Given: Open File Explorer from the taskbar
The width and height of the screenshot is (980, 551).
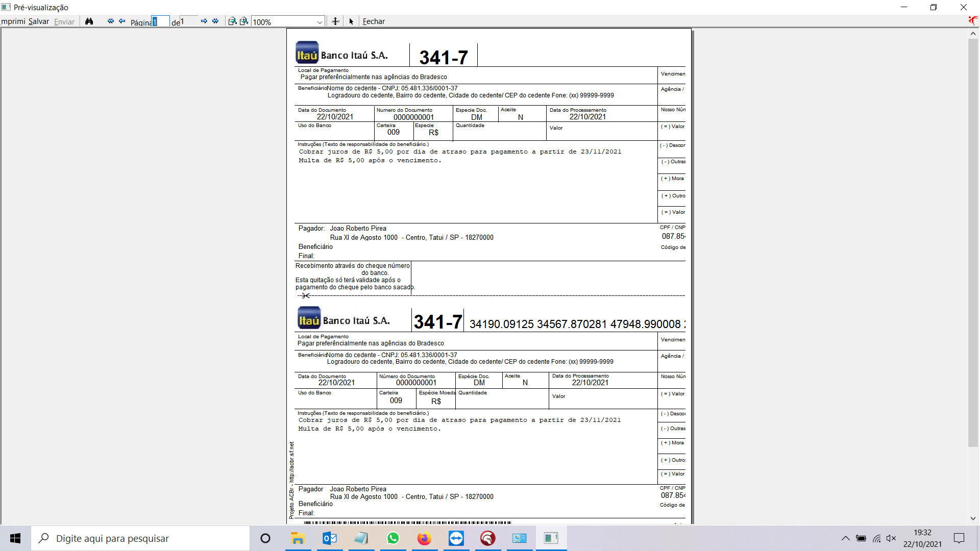Looking at the screenshot, I should point(298,538).
